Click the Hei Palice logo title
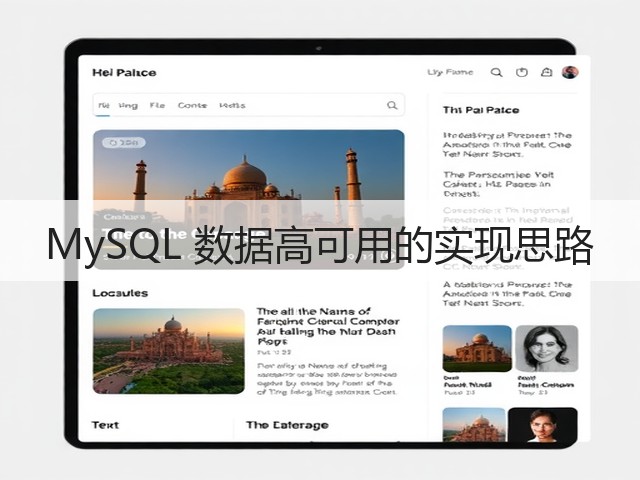The height and width of the screenshot is (480, 640). 124,73
